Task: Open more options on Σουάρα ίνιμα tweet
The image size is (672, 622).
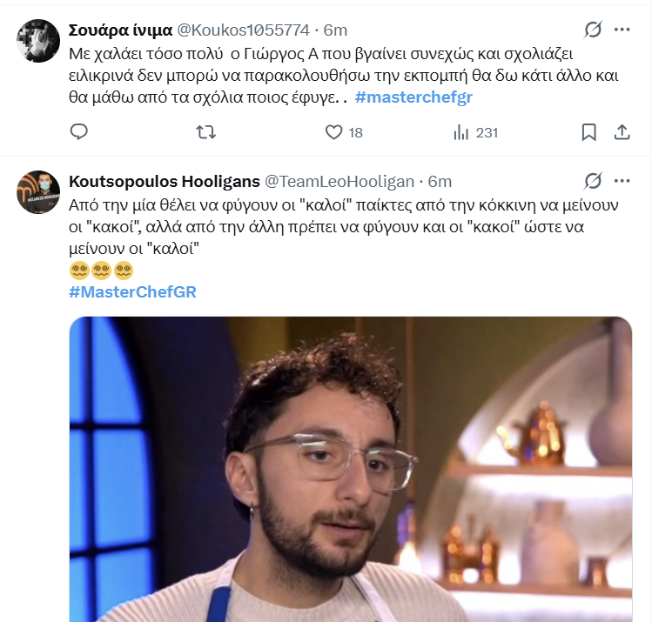Action: [622, 30]
